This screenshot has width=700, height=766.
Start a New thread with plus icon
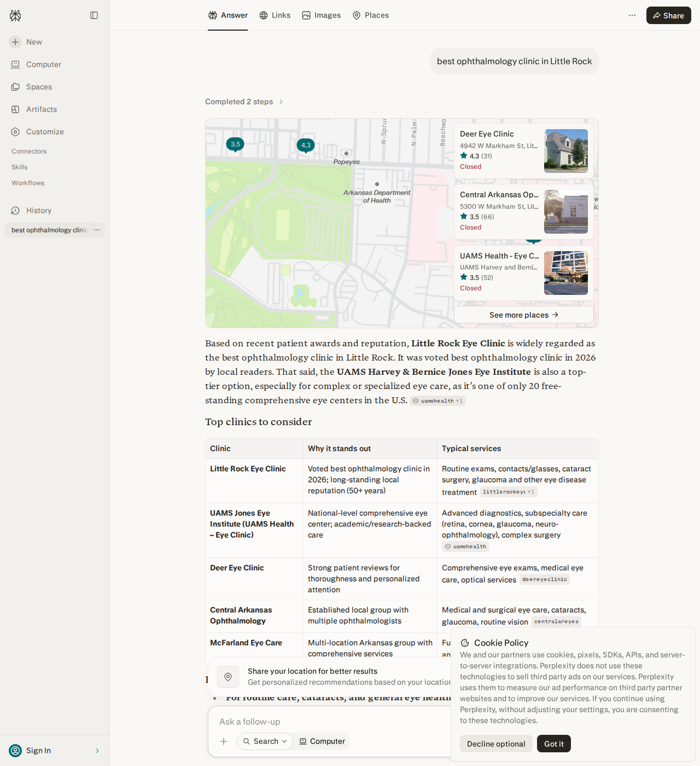[26, 42]
